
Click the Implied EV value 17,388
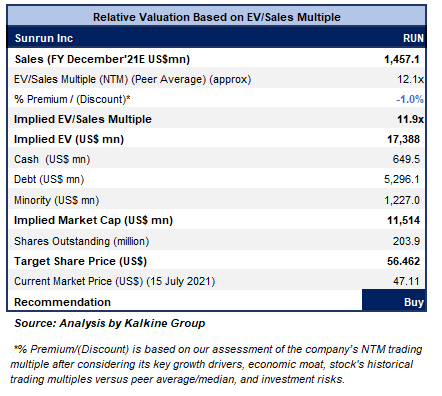coord(403,139)
